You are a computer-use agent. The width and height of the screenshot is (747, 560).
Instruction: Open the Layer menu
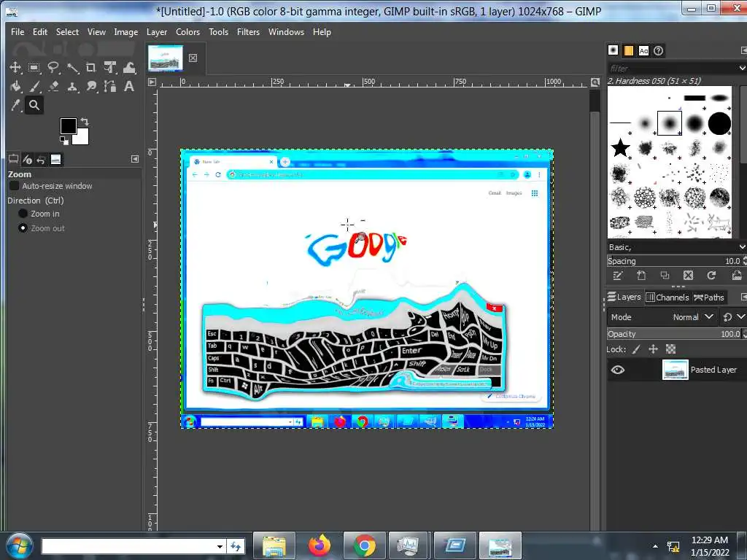point(157,32)
